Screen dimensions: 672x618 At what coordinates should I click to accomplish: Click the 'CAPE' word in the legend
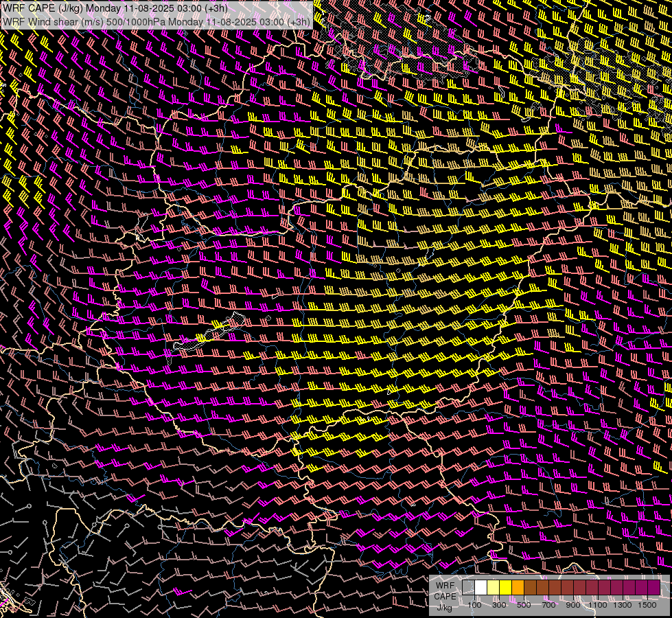click(445, 597)
